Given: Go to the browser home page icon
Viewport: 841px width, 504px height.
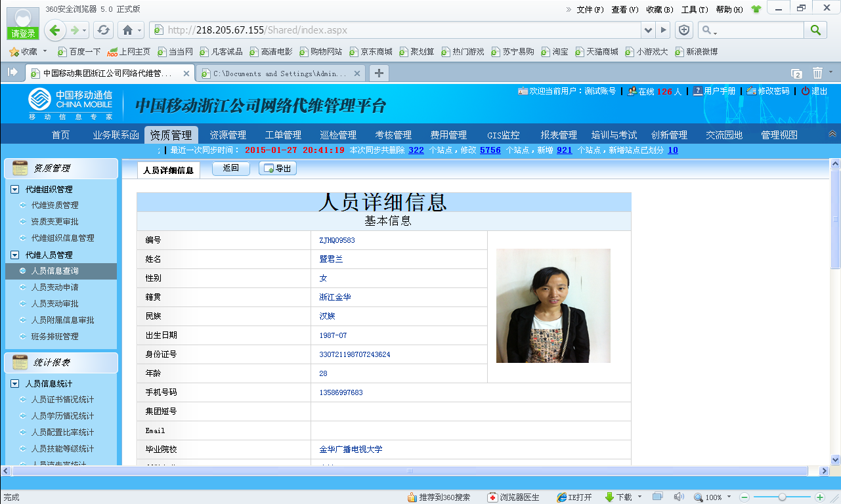Looking at the screenshot, I should pyautogui.click(x=128, y=30).
